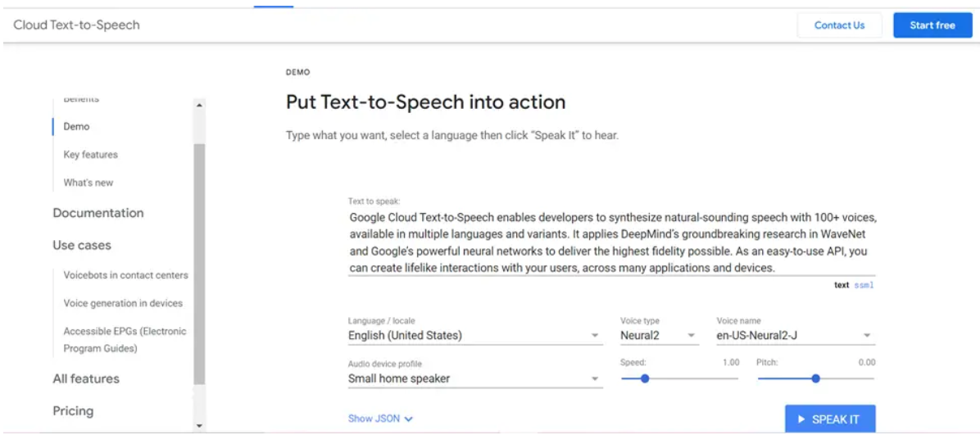
Task: Click the SPEAK IT button
Action: [830, 419]
